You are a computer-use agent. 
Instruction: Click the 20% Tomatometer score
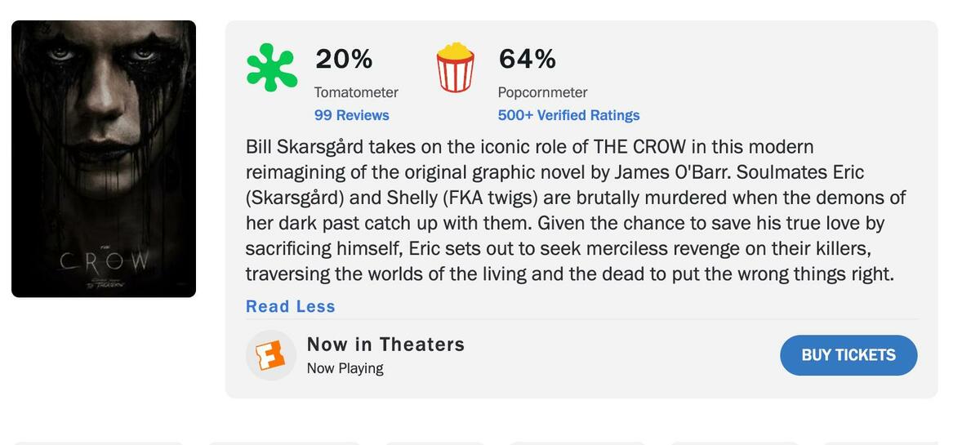[344, 59]
